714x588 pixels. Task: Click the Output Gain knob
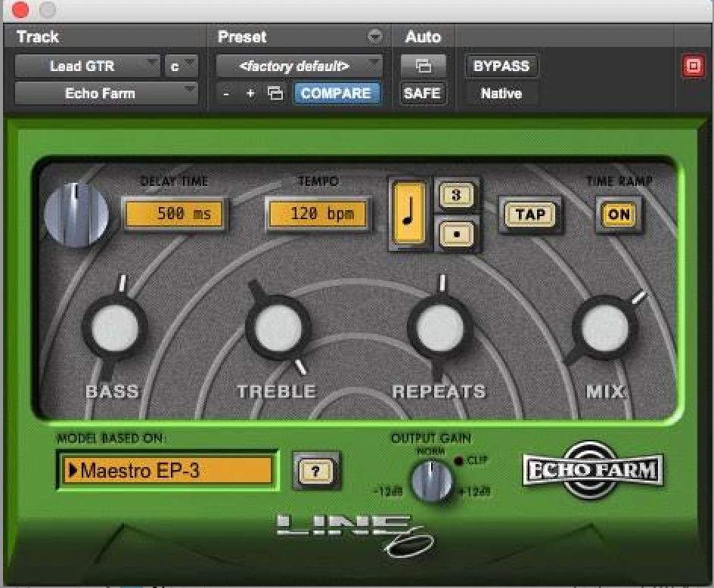click(x=431, y=481)
